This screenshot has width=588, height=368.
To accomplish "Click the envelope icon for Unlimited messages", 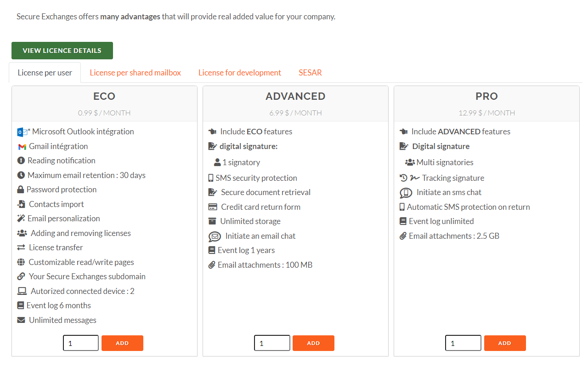I will click(x=21, y=320).
